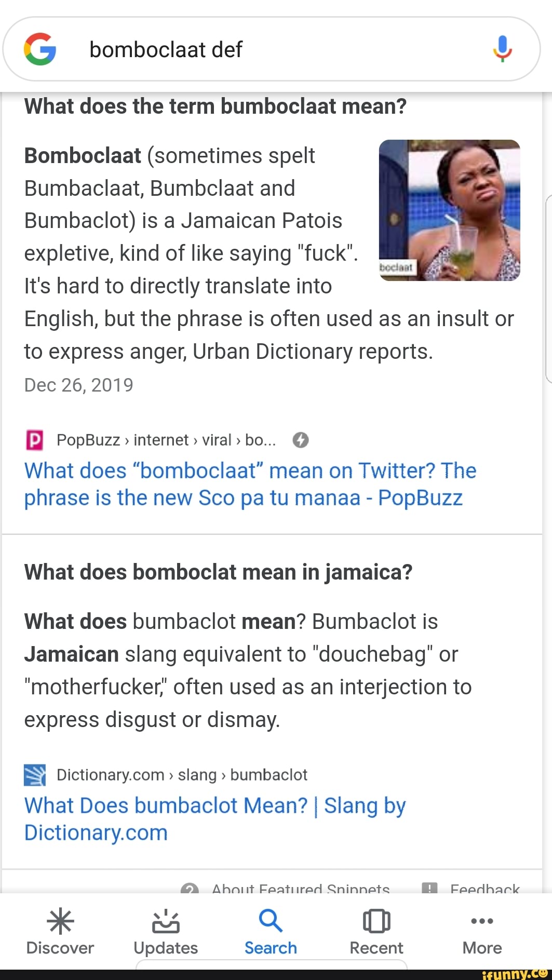Tap the PopBuzz favicon icon
Image resolution: width=552 pixels, height=980 pixels.
click(34, 440)
